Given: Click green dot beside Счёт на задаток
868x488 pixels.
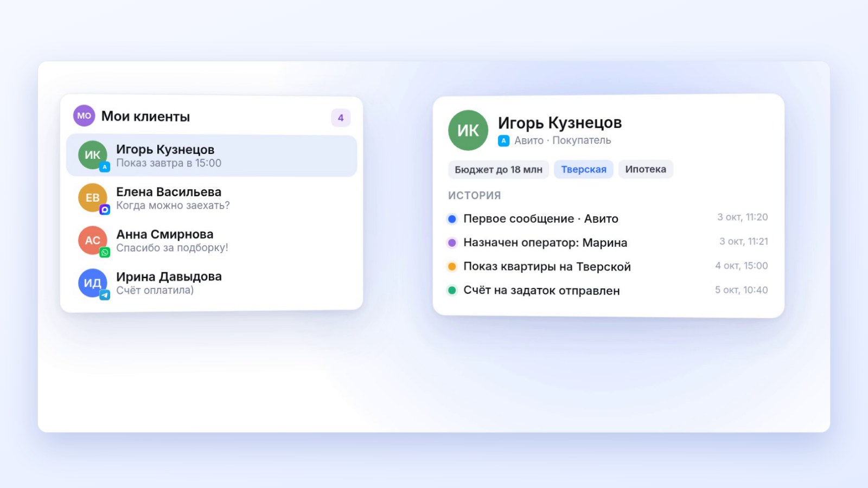Looking at the screenshot, I should click(x=452, y=290).
